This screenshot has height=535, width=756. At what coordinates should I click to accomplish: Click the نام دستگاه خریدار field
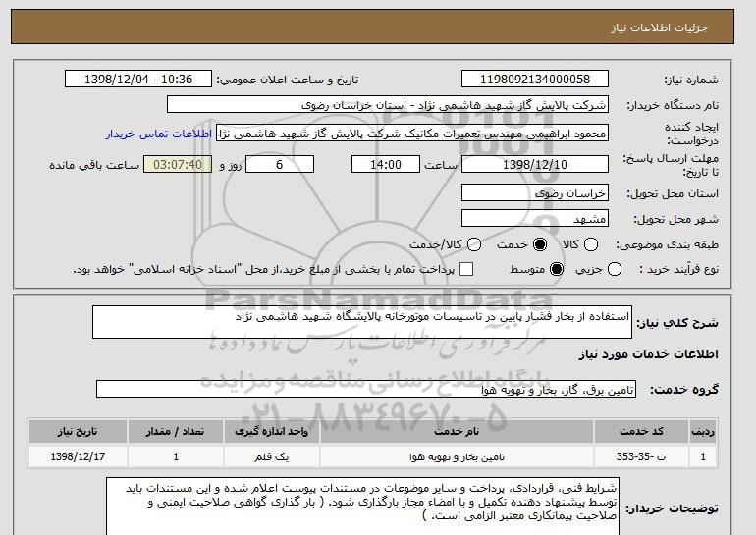click(388, 105)
